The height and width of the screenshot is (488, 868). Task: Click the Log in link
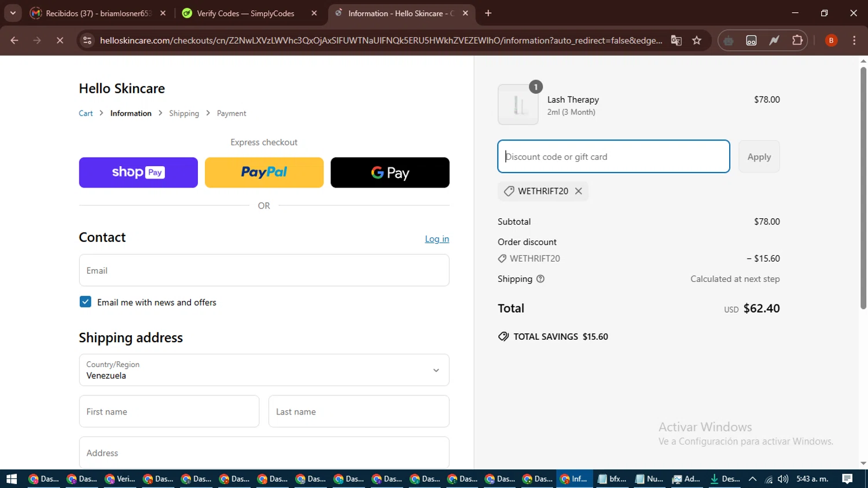pyautogui.click(x=437, y=239)
